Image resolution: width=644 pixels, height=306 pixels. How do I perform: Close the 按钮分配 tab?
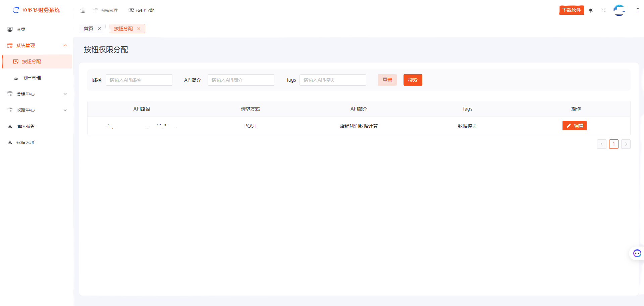click(139, 29)
